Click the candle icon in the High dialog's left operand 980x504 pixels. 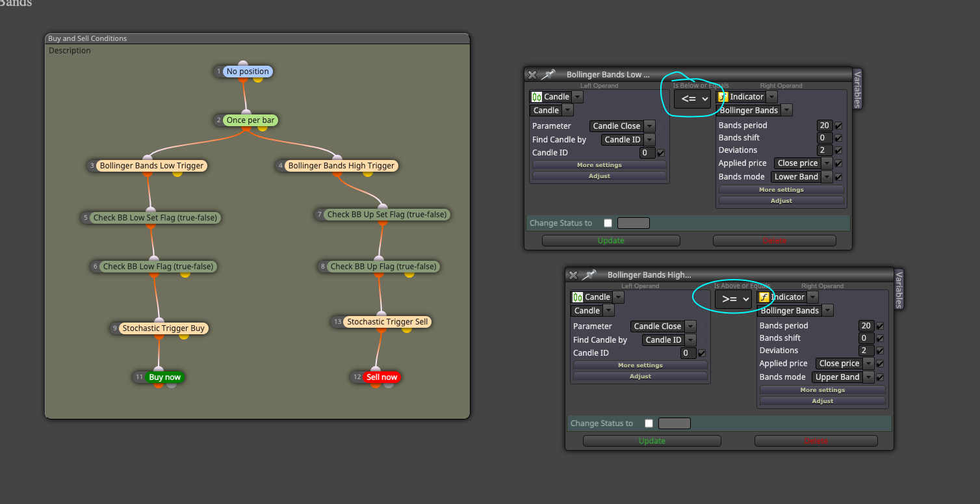tap(578, 297)
